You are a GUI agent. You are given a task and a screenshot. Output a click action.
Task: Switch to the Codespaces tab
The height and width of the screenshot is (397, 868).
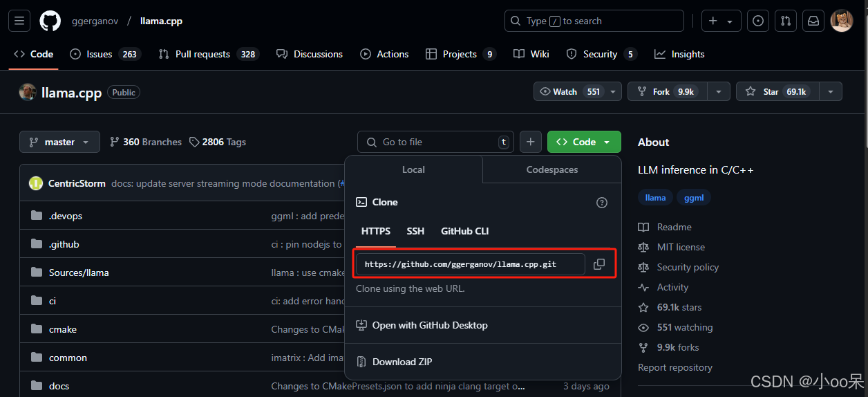pos(552,169)
